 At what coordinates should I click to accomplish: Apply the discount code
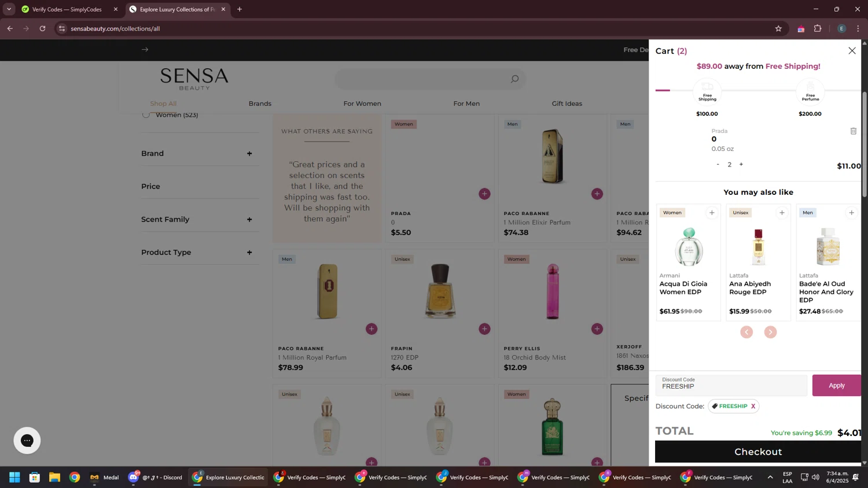tap(836, 385)
